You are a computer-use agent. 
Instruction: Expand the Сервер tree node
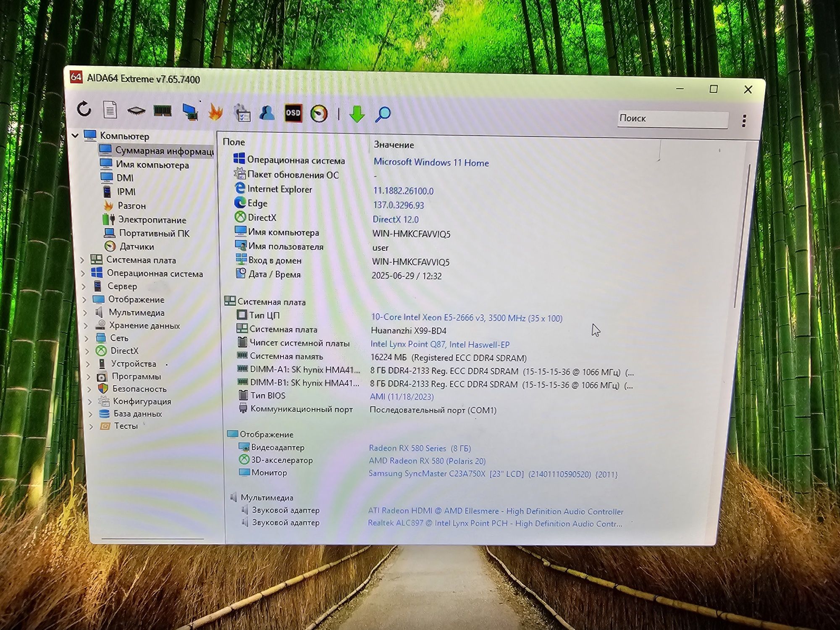tap(84, 286)
